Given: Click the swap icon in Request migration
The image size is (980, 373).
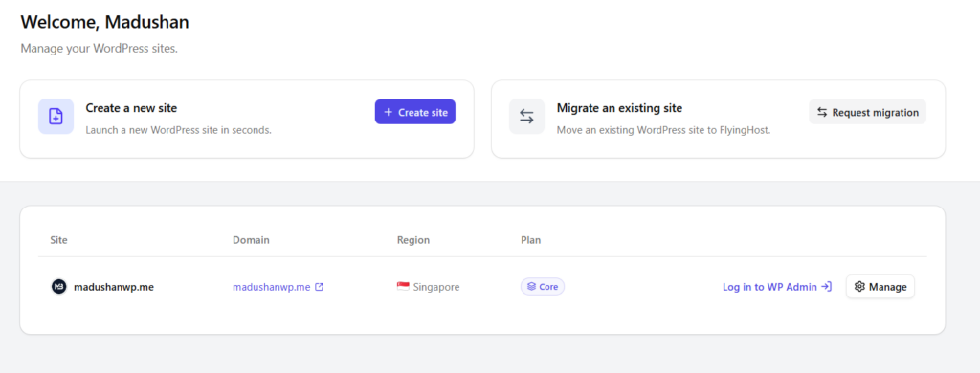Looking at the screenshot, I should click(x=822, y=113).
